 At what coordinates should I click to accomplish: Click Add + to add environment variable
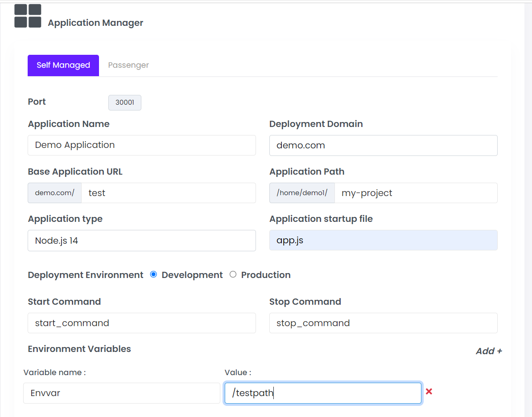[489, 351]
